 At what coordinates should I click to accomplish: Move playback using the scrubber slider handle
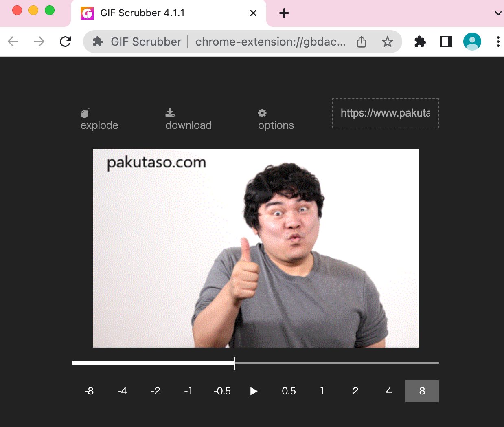click(234, 363)
